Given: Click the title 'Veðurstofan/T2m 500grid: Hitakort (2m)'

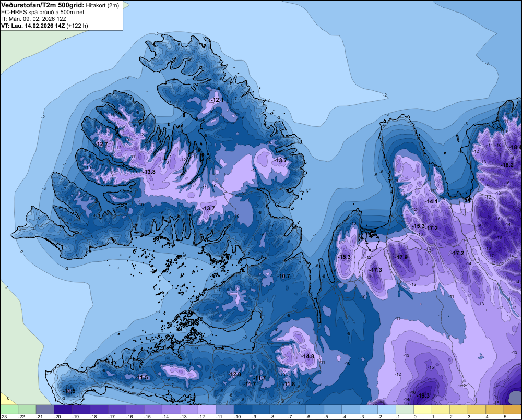Looking at the screenshot, I should click(60, 5).
